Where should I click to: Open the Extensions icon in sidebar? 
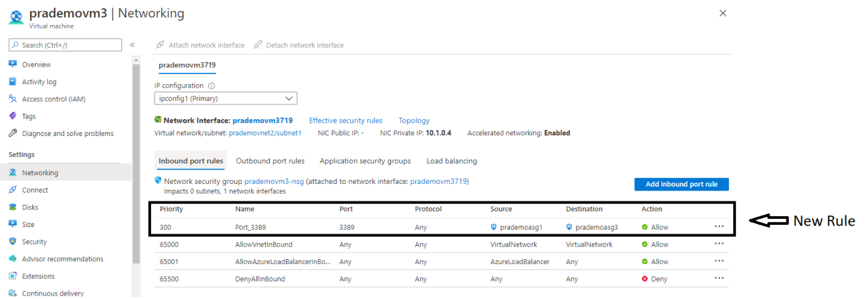point(13,276)
